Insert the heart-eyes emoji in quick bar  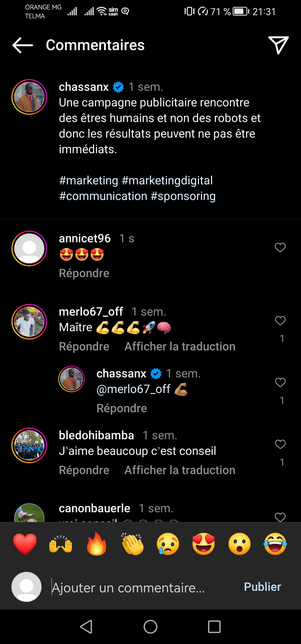pos(204,544)
